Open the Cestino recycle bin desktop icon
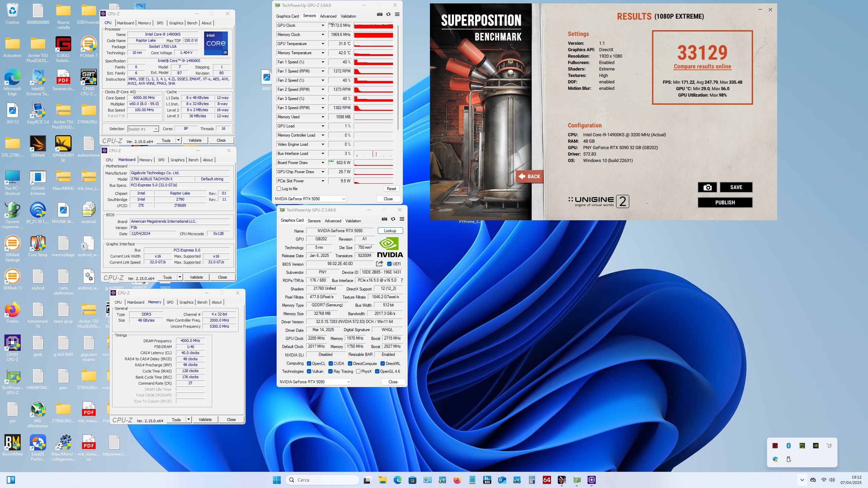Viewport: 868px width, 488px height. tap(13, 14)
